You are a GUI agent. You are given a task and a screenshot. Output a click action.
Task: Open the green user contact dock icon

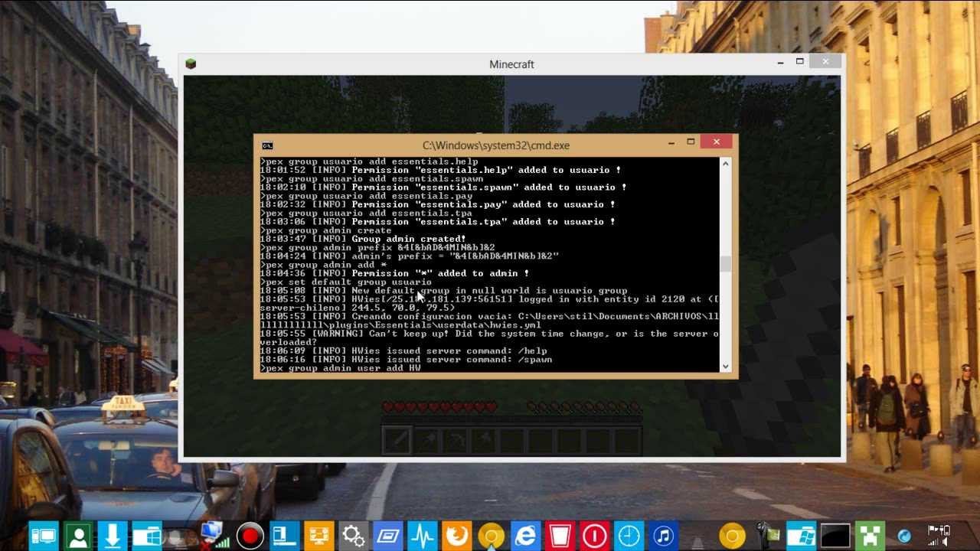[x=77, y=536]
